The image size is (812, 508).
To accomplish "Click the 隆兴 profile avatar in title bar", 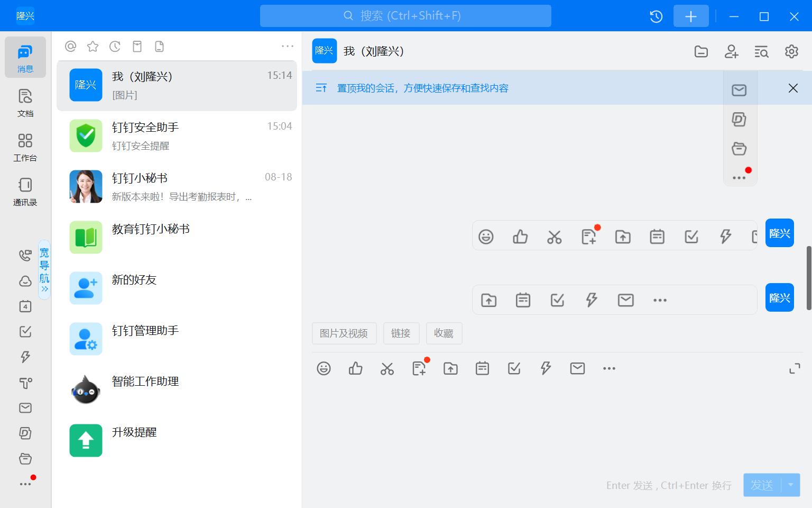I will point(25,16).
